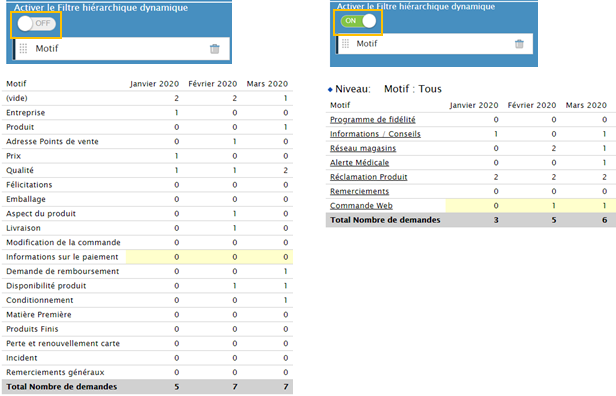This screenshot has height=396, width=616.
Task: Drill into Réseau magasins
Action: pyautogui.click(x=363, y=148)
